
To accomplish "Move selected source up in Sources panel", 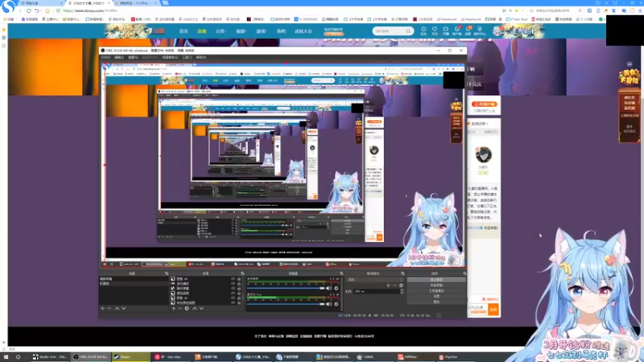I will pyautogui.click(x=195, y=308).
